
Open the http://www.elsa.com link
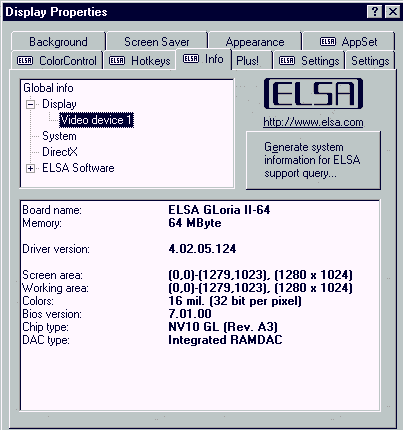click(x=313, y=122)
